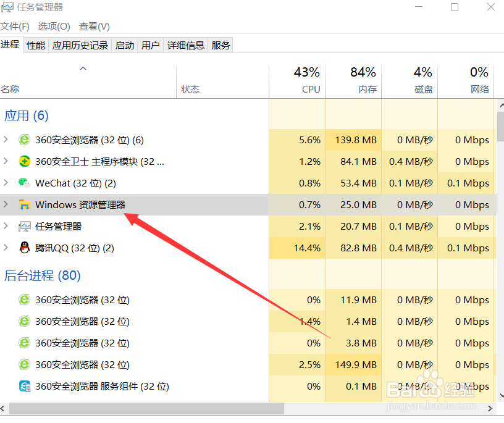Expand the 360安全卫士 主程序模块 row
The height and width of the screenshot is (423, 504).
coord(6,161)
